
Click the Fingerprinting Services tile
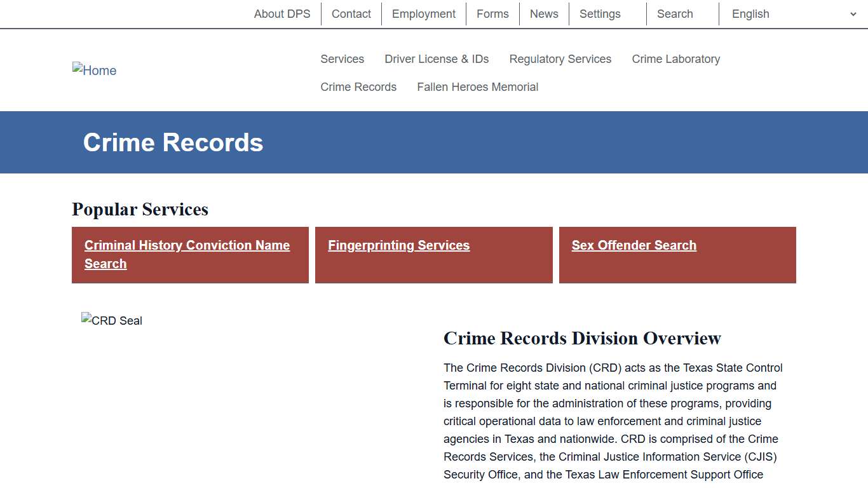(398, 245)
